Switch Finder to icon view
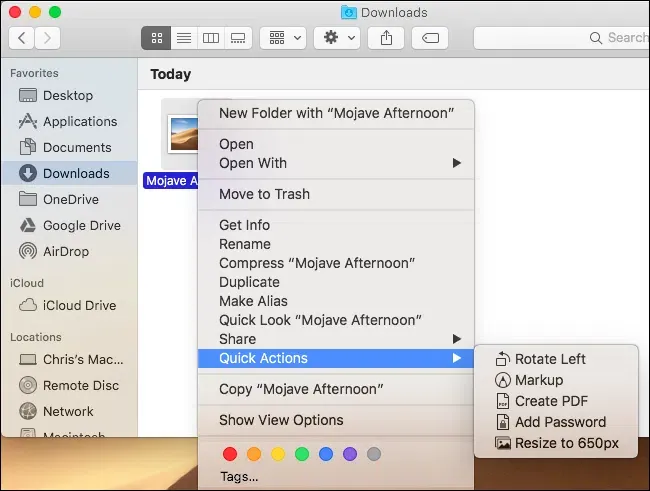 [157, 38]
